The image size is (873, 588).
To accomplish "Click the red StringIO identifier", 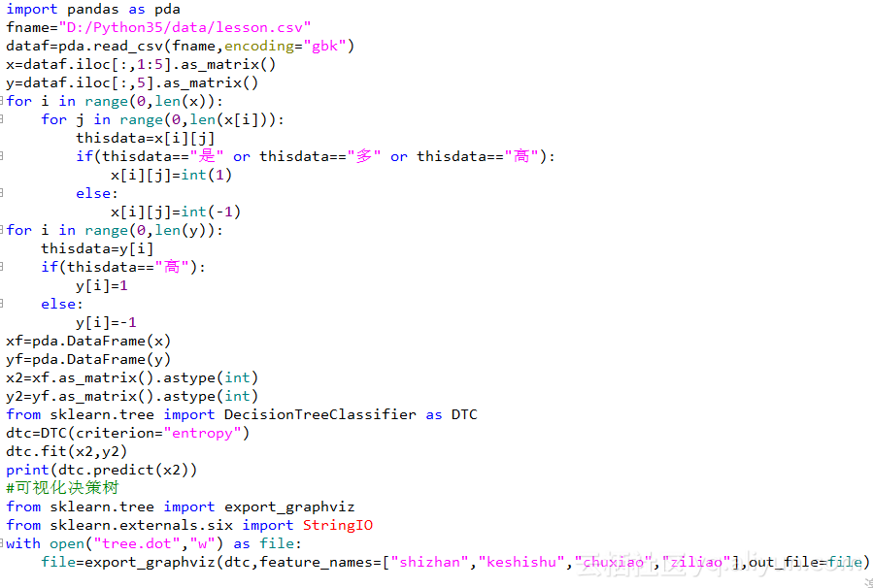I will click(x=337, y=525).
